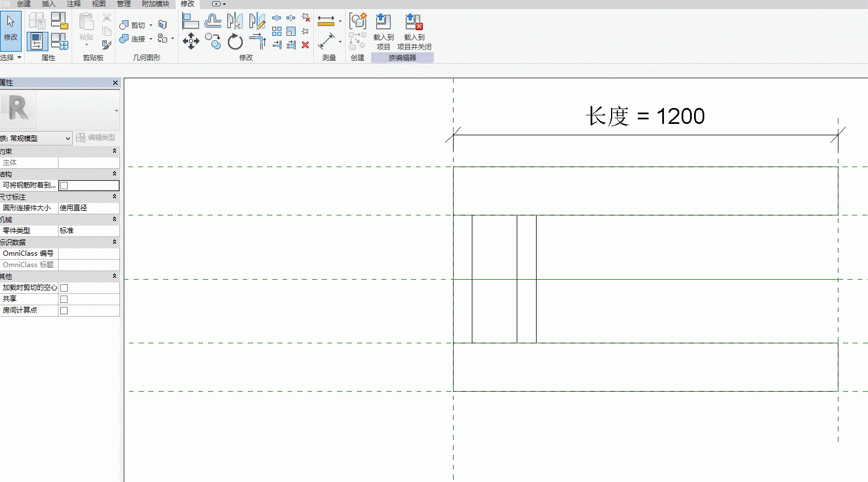Viewport: 868px width, 482px height.
Task: Click the Create Group icon
Action: point(358,21)
